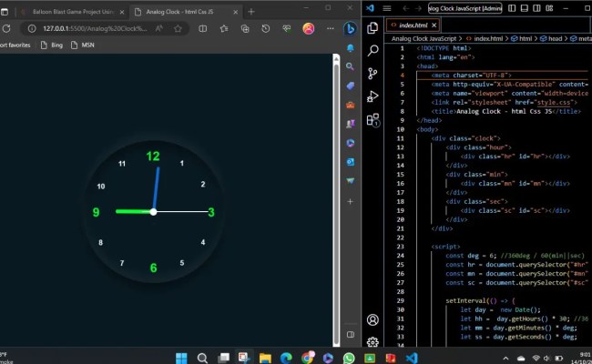Open Outlook in the Edge sidebar
592x364 pixels.
351,162
